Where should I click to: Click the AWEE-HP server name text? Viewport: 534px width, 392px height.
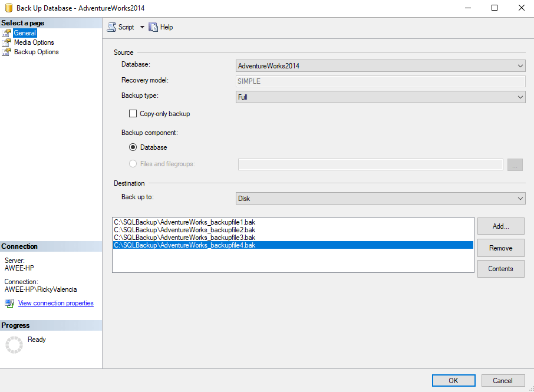point(19,268)
